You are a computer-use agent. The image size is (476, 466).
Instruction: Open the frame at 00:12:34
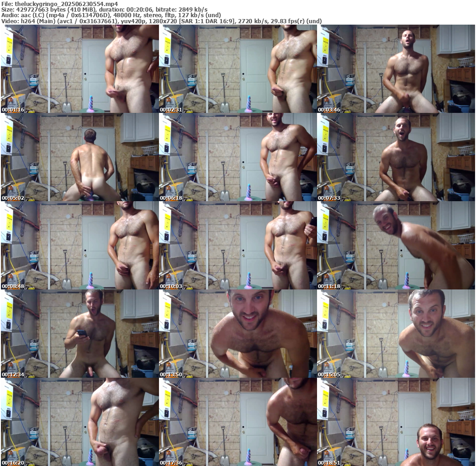80,334
